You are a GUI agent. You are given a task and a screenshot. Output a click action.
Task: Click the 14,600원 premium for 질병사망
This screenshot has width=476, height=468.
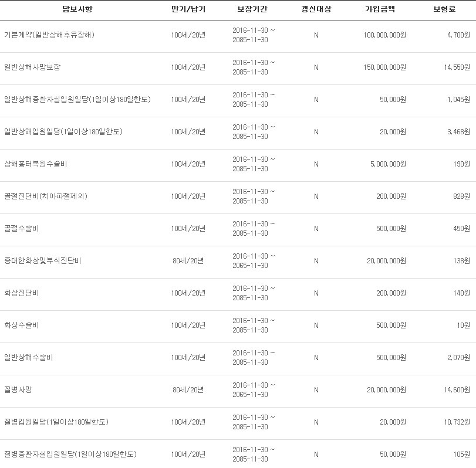457,390
